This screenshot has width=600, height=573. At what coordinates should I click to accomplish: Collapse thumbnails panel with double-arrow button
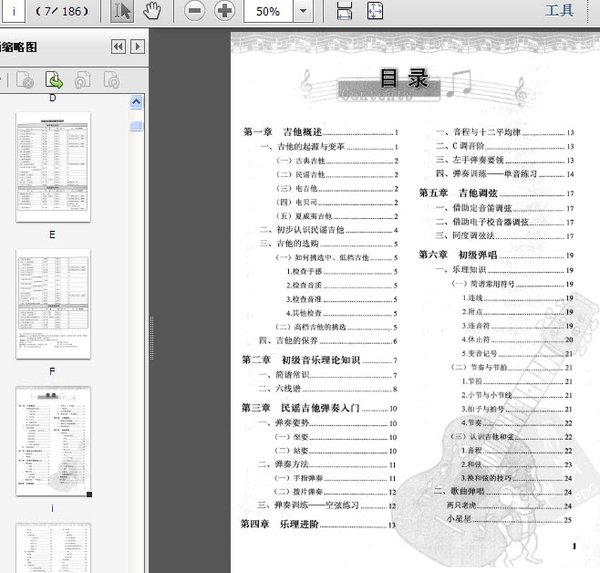[x=118, y=46]
